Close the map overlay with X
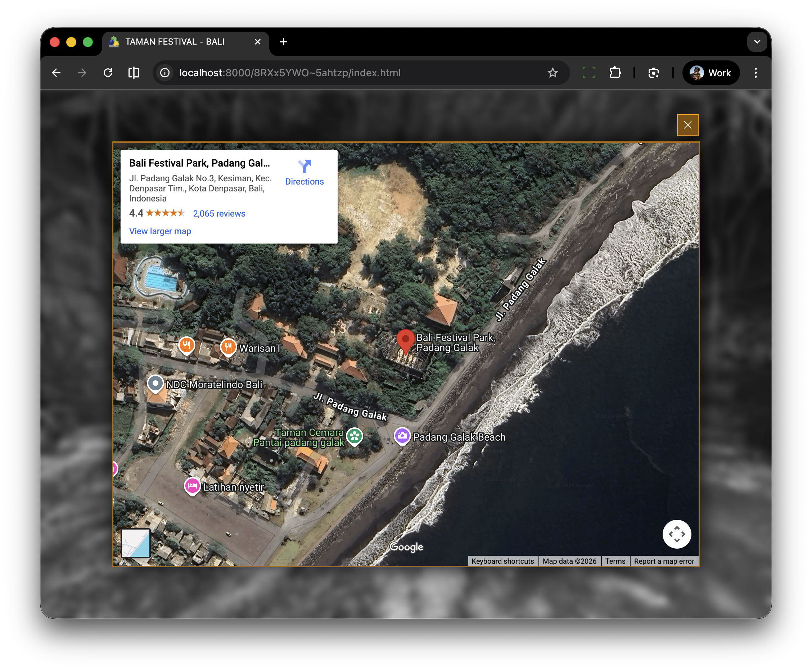Viewport: 812px width, 672px height. pyautogui.click(x=687, y=125)
